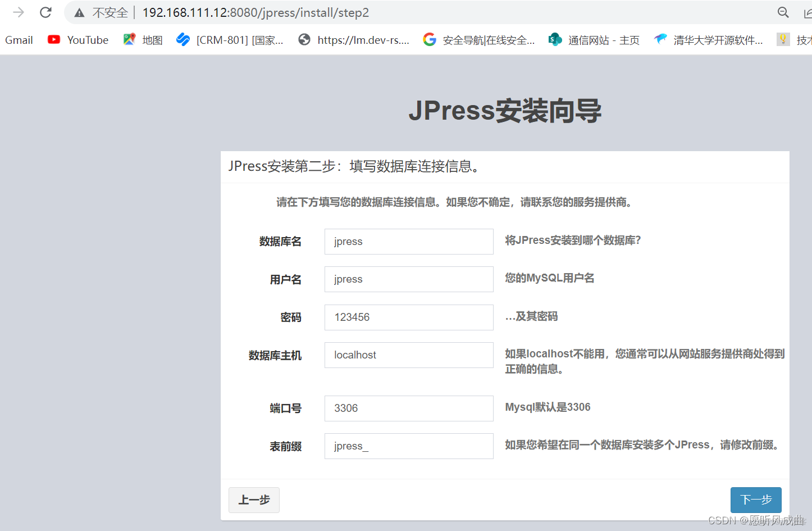Click the 数据库主机 label
This screenshot has height=531, width=812.
(x=275, y=356)
